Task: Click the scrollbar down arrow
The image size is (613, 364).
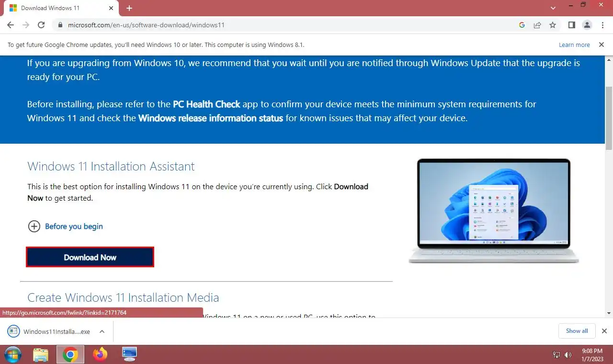Action: coord(609,313)
